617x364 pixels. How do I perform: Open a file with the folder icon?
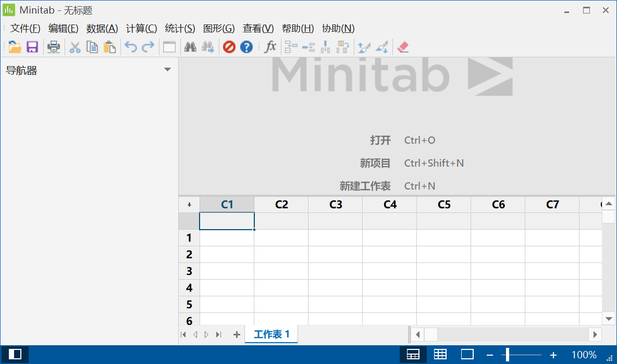point(15,47)
